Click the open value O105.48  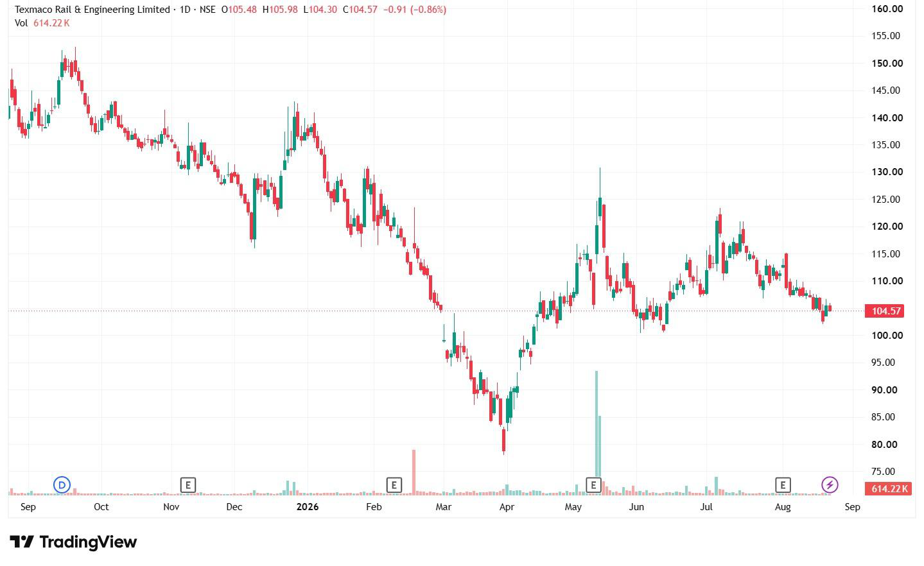point(239,10)
